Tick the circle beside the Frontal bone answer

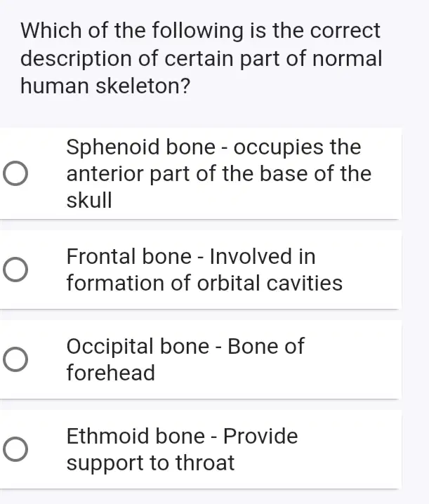click(x=15, y=270)
